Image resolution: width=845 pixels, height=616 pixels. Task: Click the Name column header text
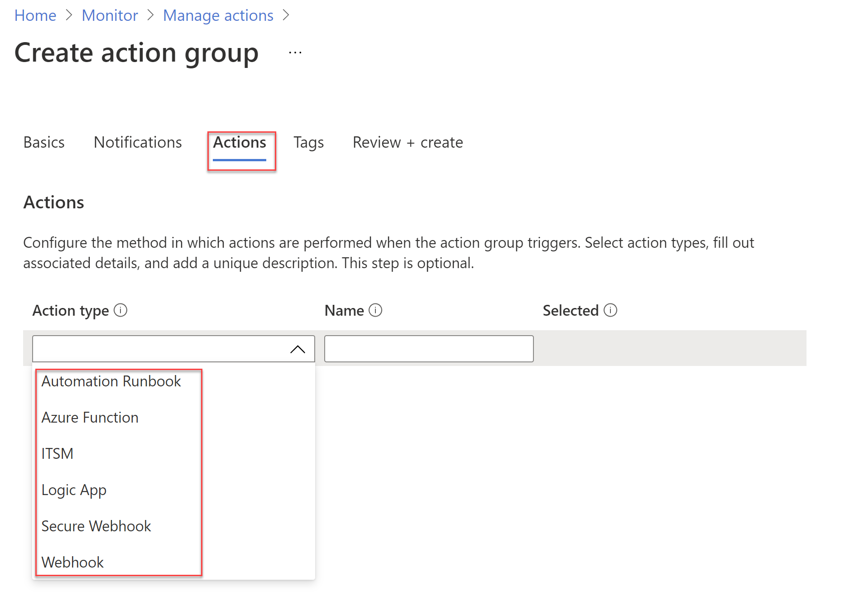[x=344, y=311]
